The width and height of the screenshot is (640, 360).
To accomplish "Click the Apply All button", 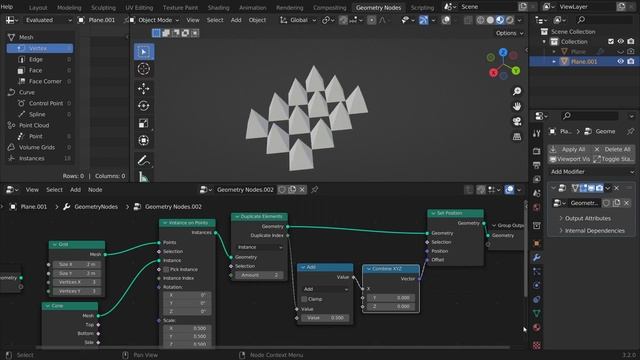I will click(x=569, y=149).
